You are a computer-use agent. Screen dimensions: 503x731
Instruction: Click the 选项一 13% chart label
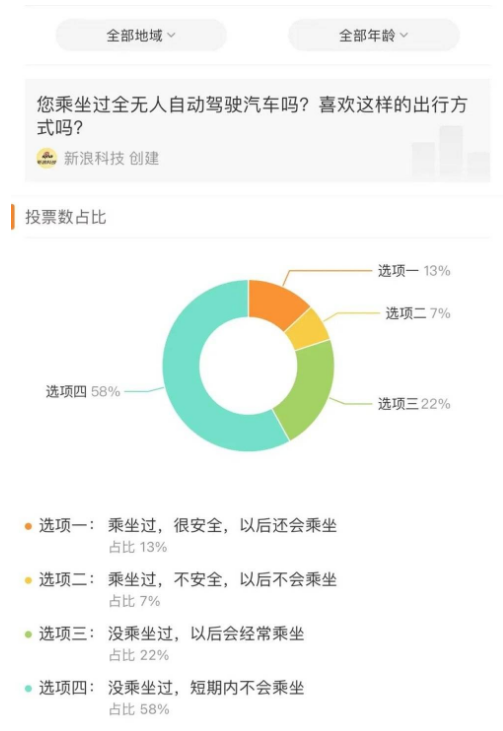click(414, 271)
